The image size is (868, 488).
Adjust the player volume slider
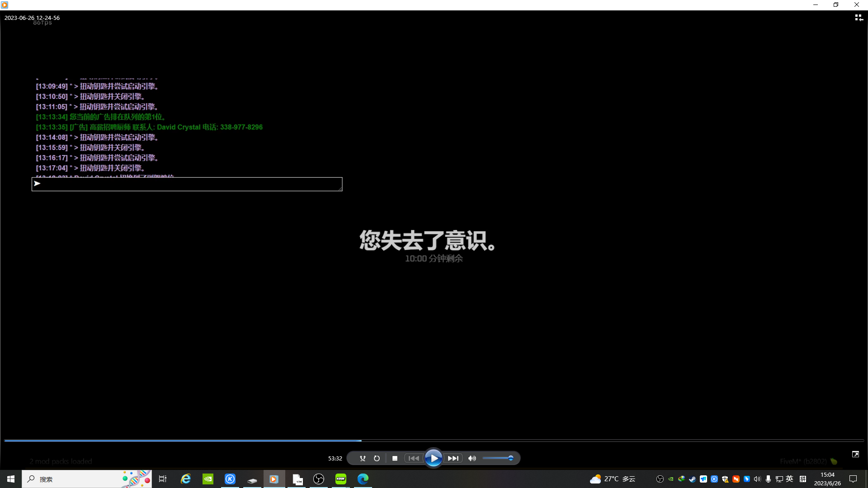pos(497,458)
